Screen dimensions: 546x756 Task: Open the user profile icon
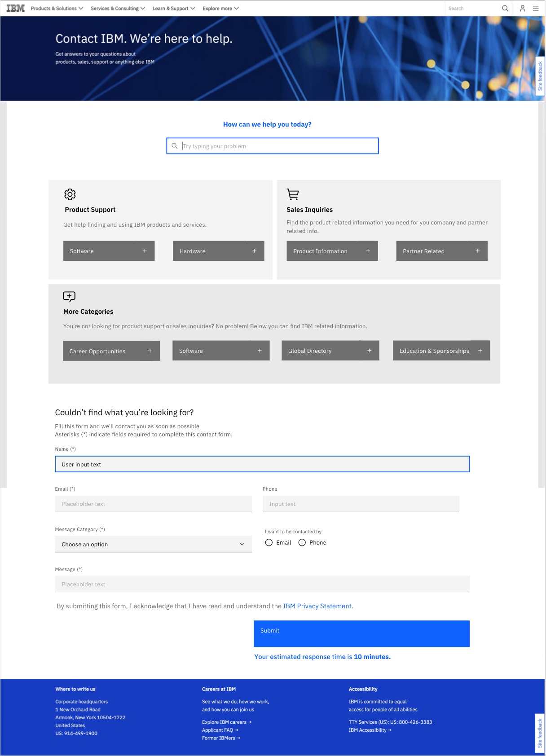coord(523,8)
